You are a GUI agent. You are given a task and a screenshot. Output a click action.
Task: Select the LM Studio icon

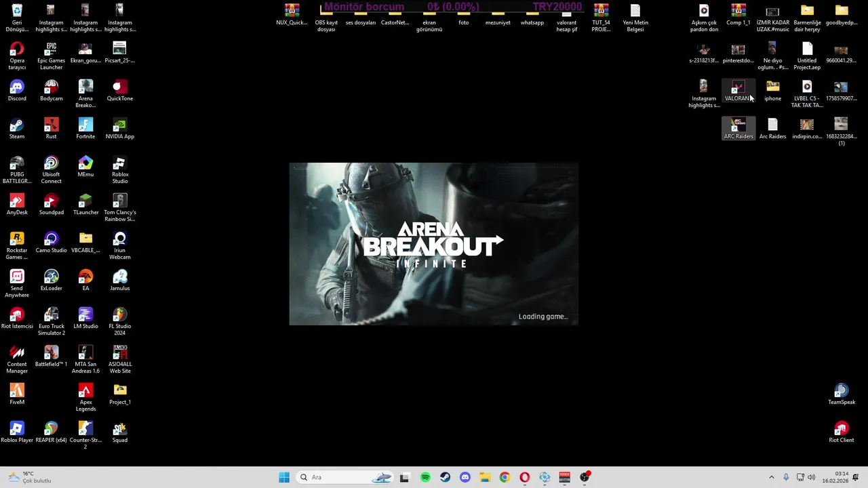(x=85, y=318)
